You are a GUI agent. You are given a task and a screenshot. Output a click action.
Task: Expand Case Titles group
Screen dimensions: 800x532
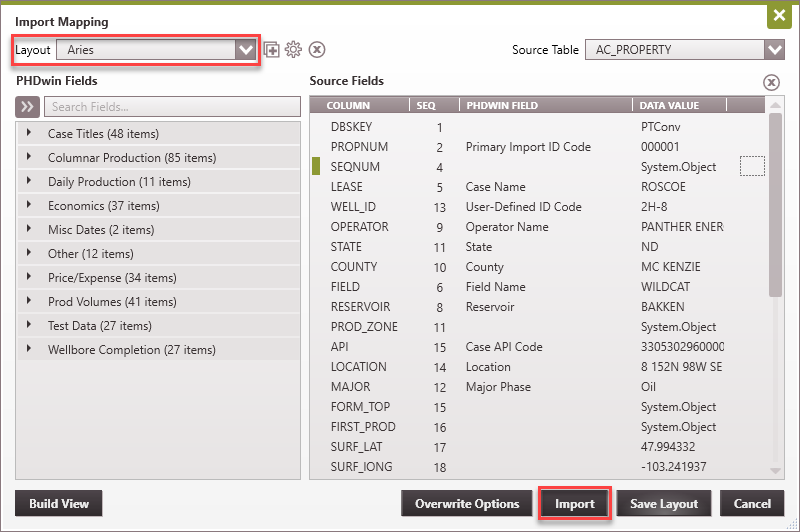click(x=29, y=133)
